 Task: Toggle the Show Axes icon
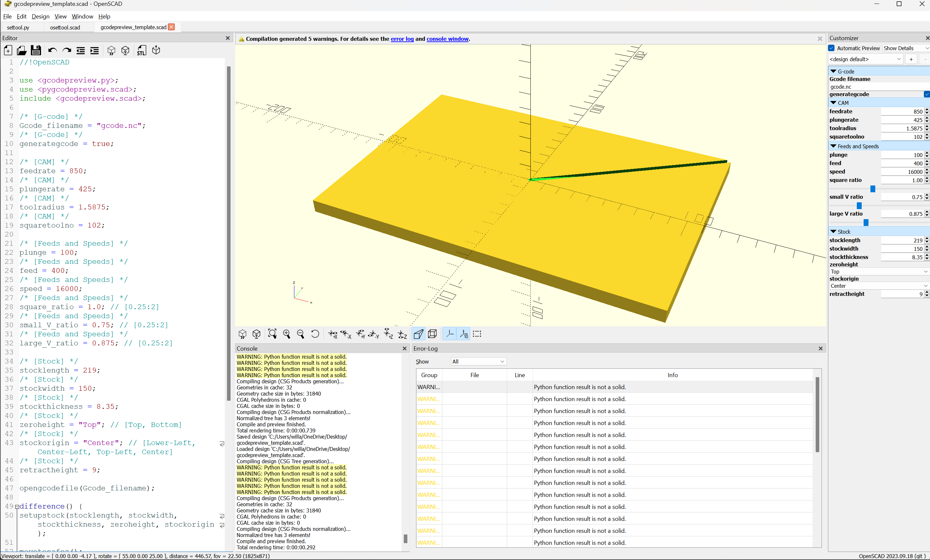click(449, 334)
